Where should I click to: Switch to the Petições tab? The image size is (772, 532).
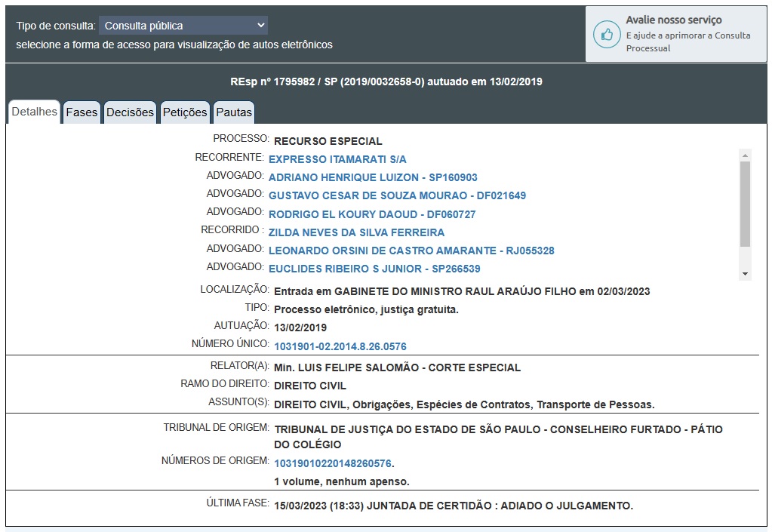pyautogui.click(x=185, y=112)
